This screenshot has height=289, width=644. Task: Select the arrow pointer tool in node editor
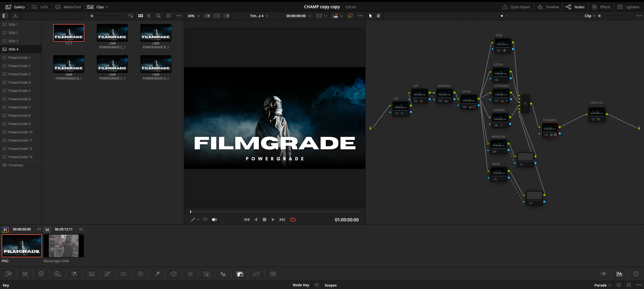point(371,16)
